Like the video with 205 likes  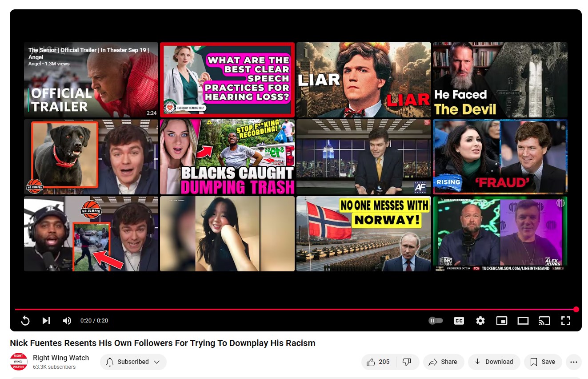[x=378, y=362]
